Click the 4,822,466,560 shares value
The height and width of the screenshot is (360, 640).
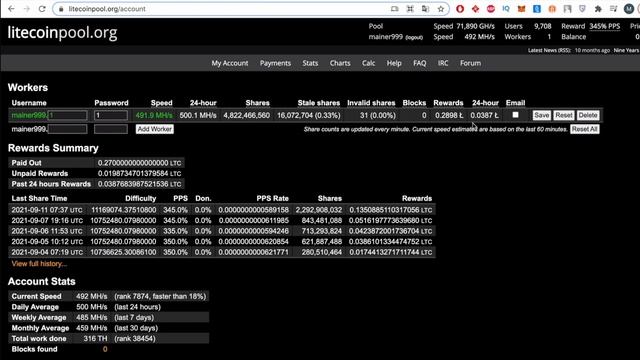247,116
